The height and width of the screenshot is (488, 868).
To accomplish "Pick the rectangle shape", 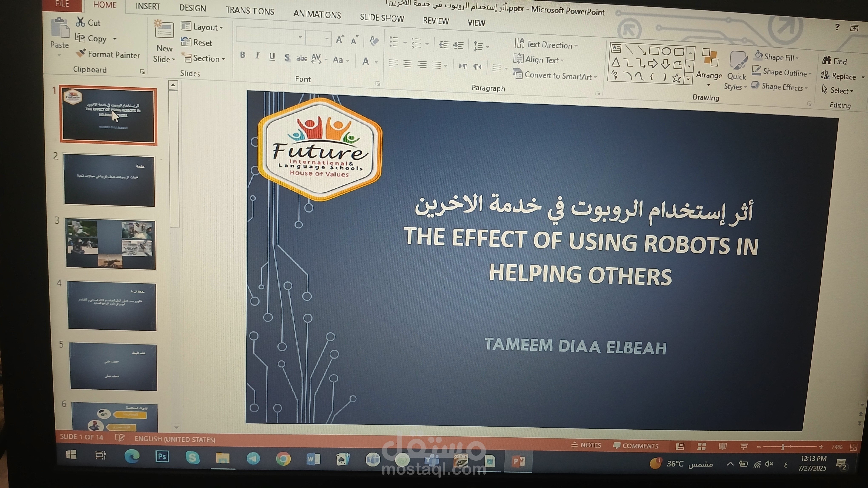I will (x=654, y=51).
